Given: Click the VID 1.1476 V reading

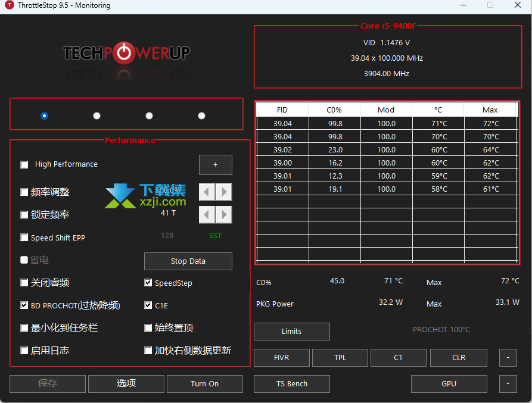Looking at the screenshot, I should pyautogui.click(x=387, y=43).
